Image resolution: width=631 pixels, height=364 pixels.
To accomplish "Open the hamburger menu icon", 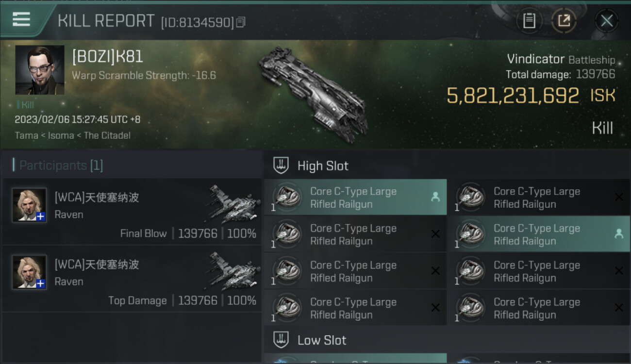I will click(21, 20).
